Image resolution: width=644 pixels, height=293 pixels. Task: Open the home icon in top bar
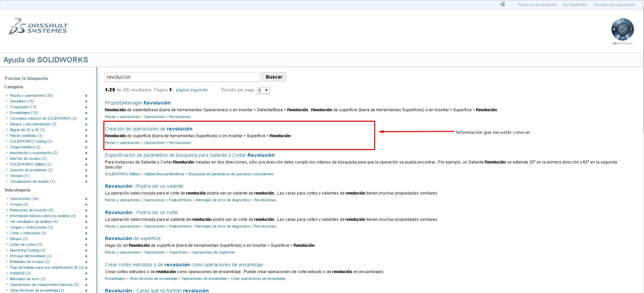[503, 4]
